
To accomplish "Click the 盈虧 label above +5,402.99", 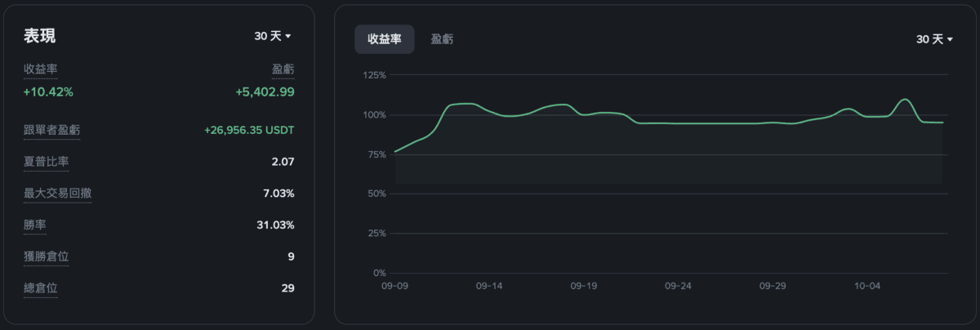I will pyautogui.click(x=283, y=69).
